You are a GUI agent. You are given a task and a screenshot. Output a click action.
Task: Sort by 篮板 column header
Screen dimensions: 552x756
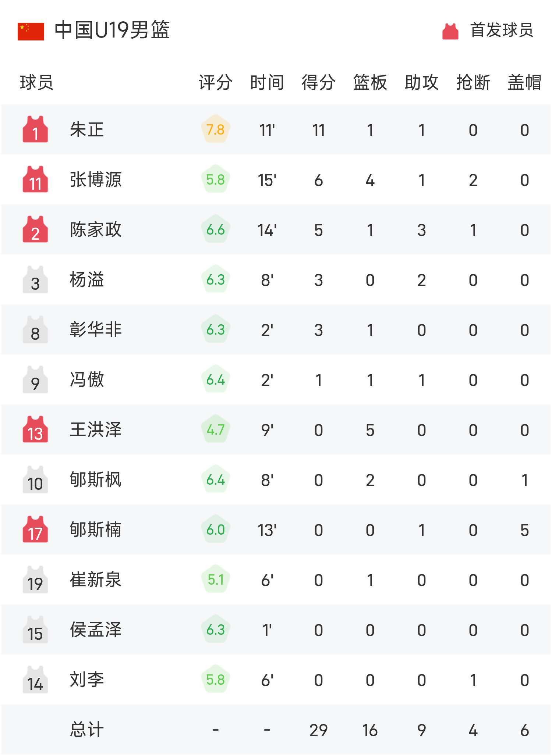click(370, 82)
